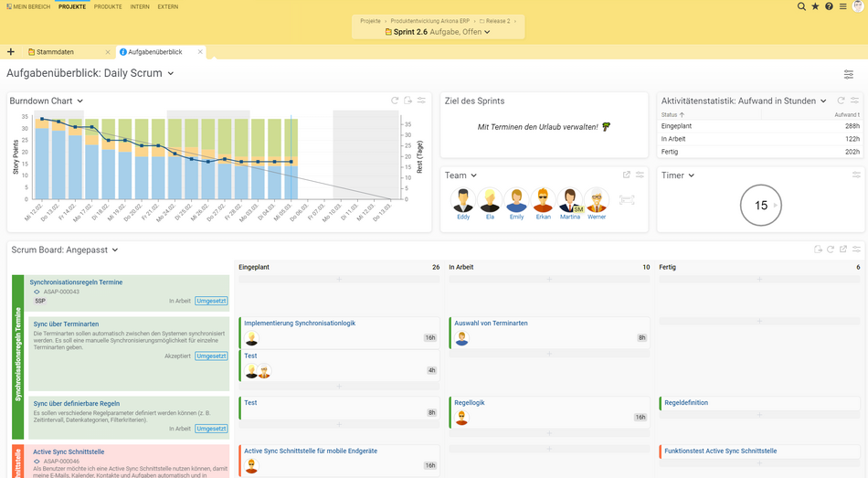Open the help question mark icon
The image size is (868, 478).
click(x=829, y=6)
